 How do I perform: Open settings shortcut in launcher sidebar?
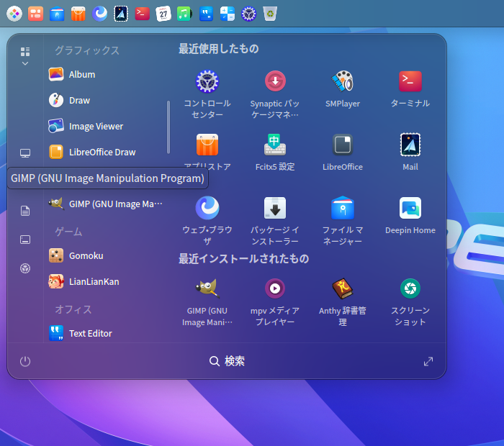point(25,268)
